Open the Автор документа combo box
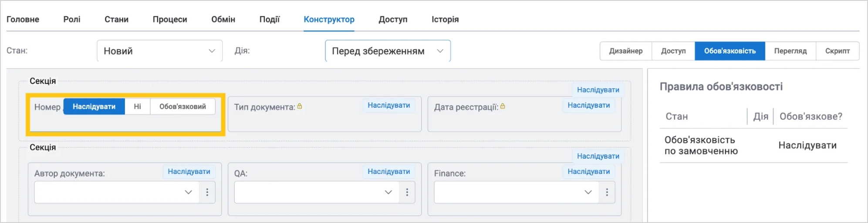The image size is (868, 223). [117, 192]
